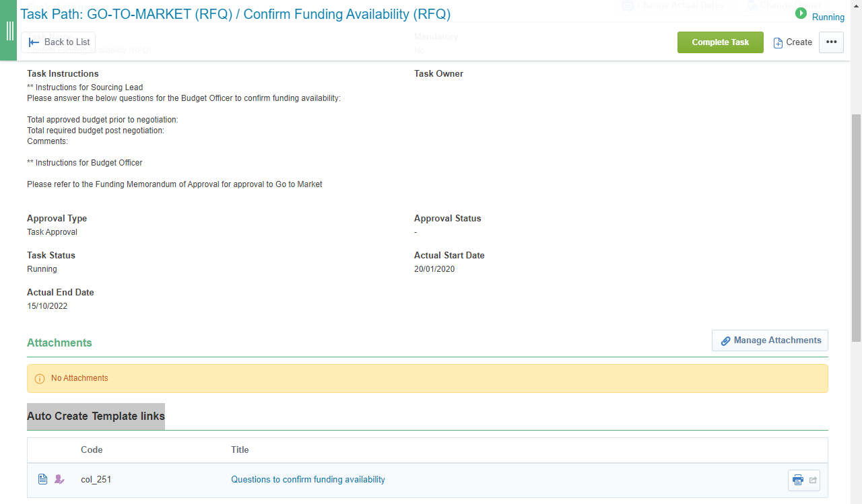The width and height of the screenshot is (862, 504).
Task: Click the Create document button
Action: (x=793, y=42)
